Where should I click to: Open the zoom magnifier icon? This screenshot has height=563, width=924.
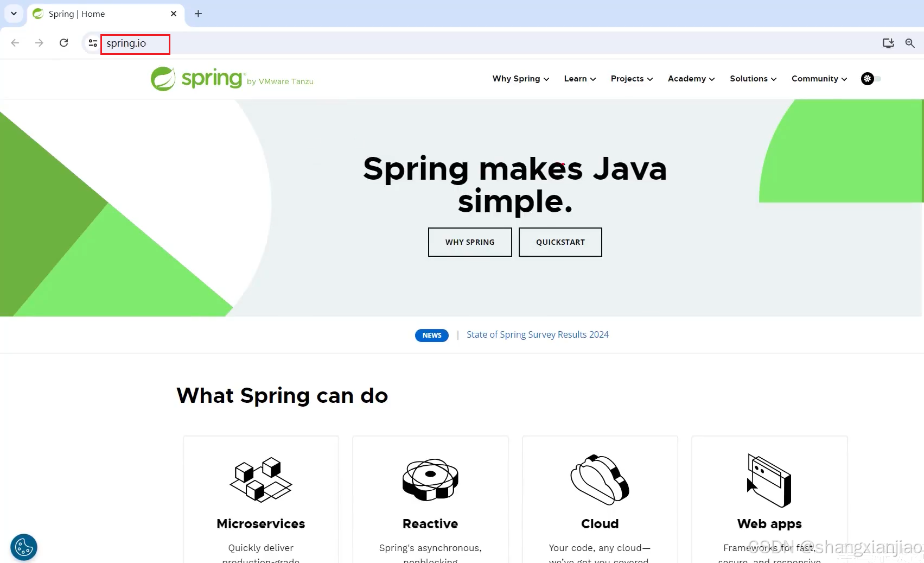910,43
